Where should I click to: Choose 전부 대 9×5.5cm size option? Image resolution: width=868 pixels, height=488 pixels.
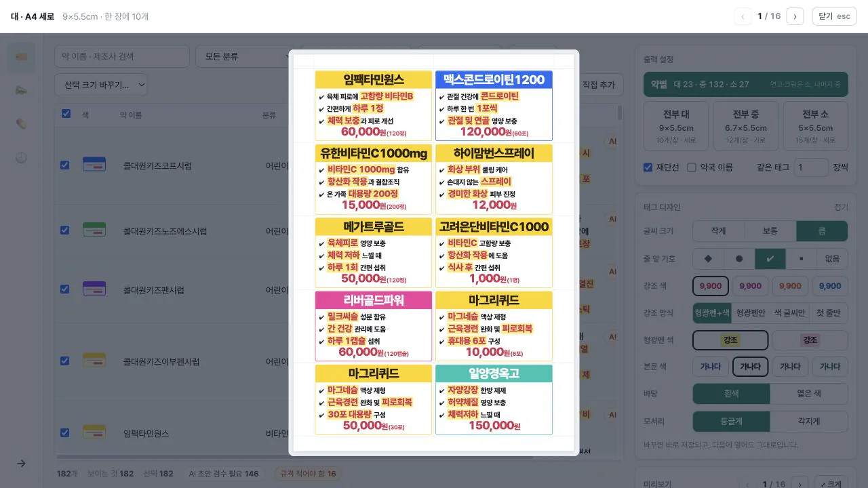(x=676, y=126)
